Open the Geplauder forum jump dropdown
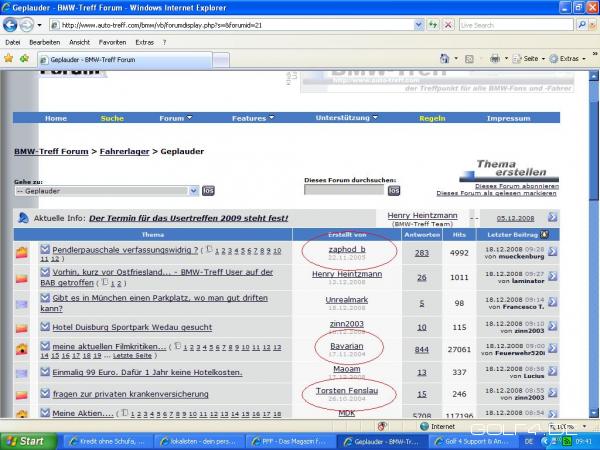This screenshot has width=600, height=450. 194,191
